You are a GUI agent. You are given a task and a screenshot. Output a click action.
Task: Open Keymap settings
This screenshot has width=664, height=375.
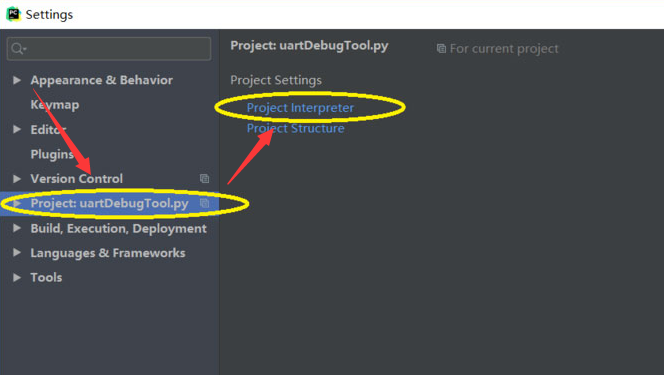tap(55, 105)
